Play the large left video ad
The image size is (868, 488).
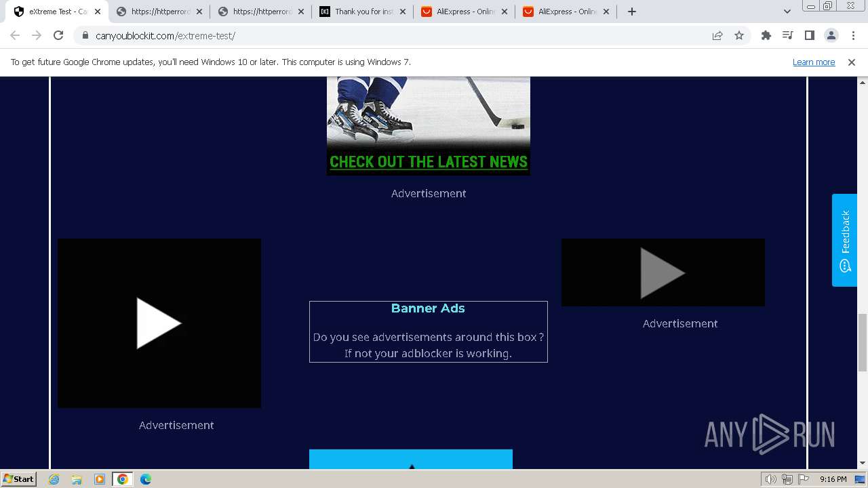(159, 323)
